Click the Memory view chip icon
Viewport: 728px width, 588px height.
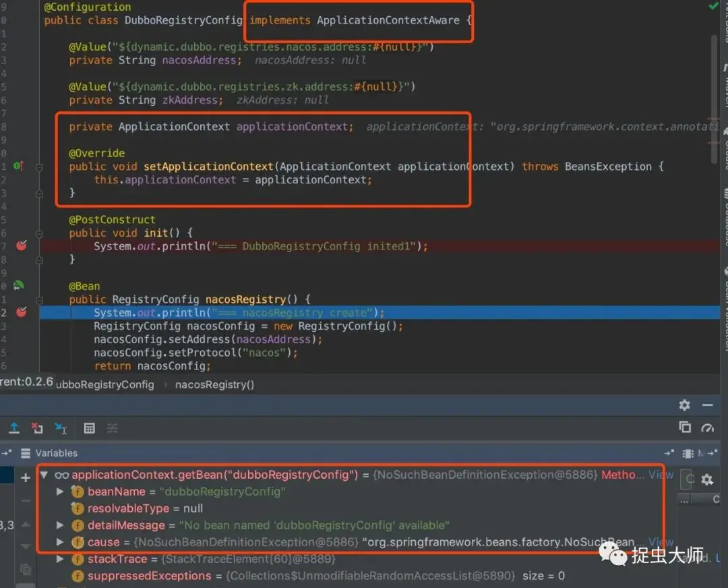point(688,453)
